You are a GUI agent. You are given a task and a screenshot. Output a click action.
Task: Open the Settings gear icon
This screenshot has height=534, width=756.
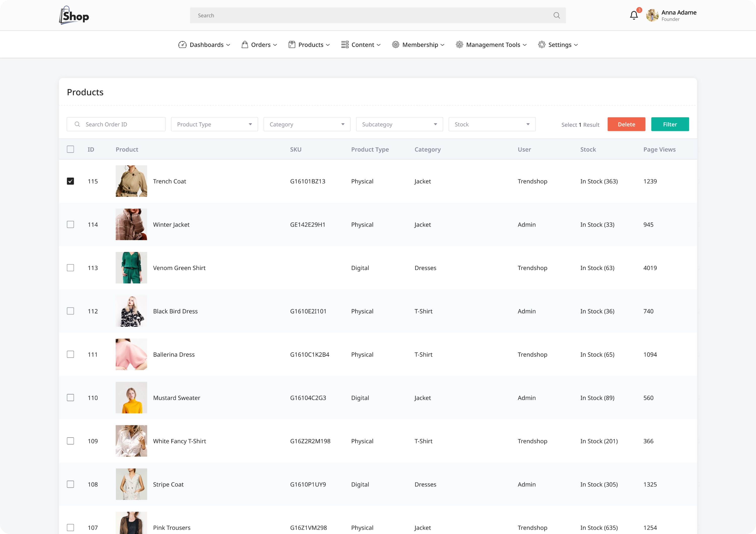click(x=542, y=44)
